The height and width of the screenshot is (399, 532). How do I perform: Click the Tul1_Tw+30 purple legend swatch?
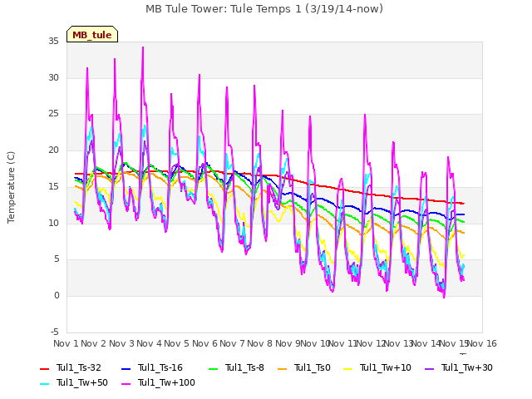(430, 369)
